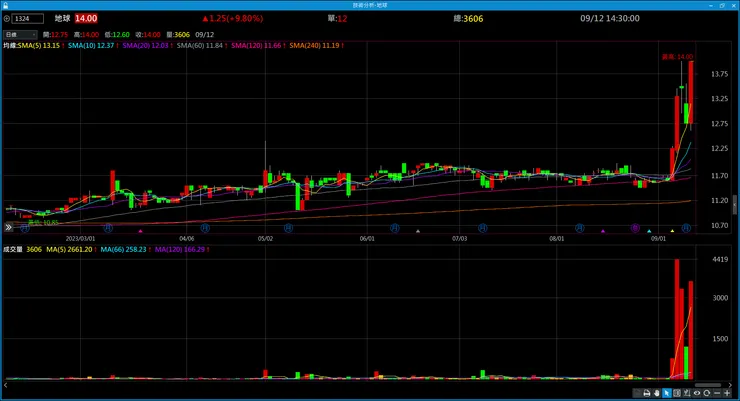The image size is (740, 401).
Task: Click the refresh circle icon
Action: coord(706,393)
